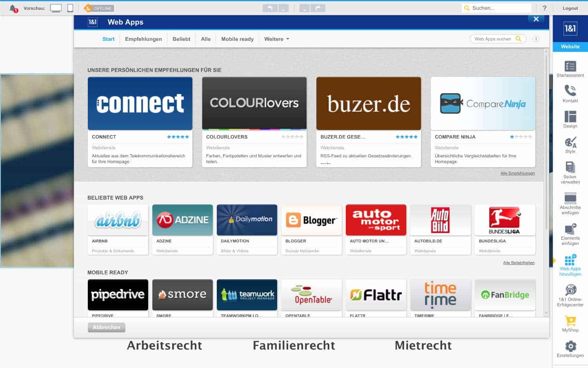Open the Compare Ninja app card
The width and height of the screenshot is (588, 368).
click(483, 122)
